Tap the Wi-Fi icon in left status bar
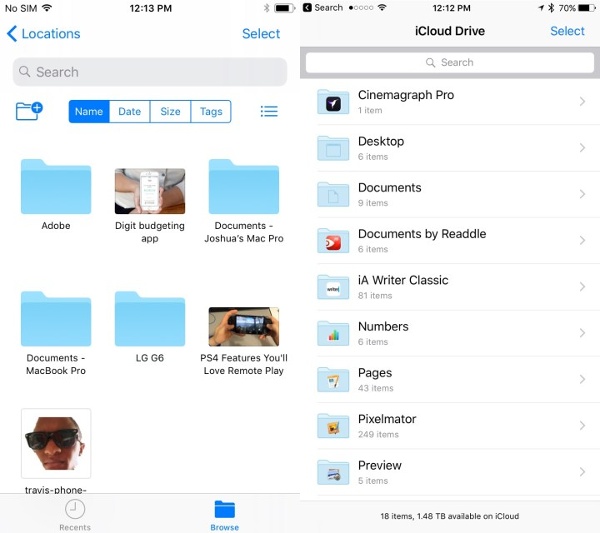The image size is (600, 533). [47, 8]
